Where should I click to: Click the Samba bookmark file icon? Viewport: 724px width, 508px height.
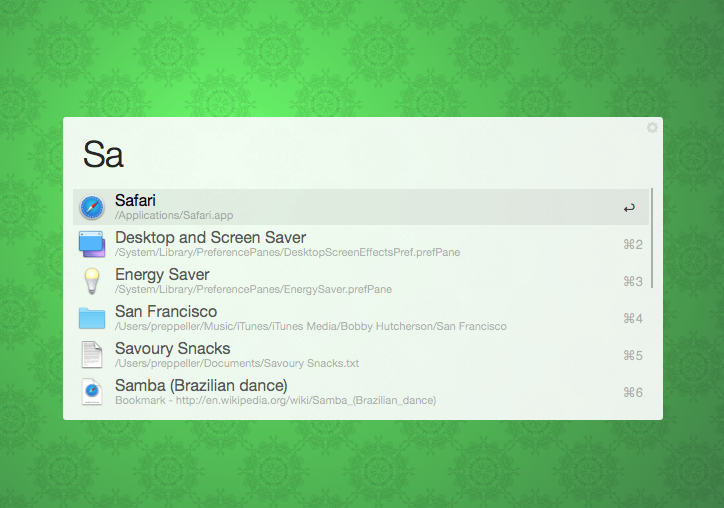coord(92,392)
